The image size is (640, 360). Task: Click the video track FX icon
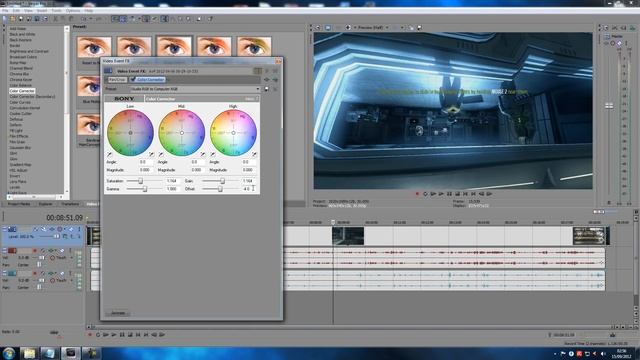(52, 229)
